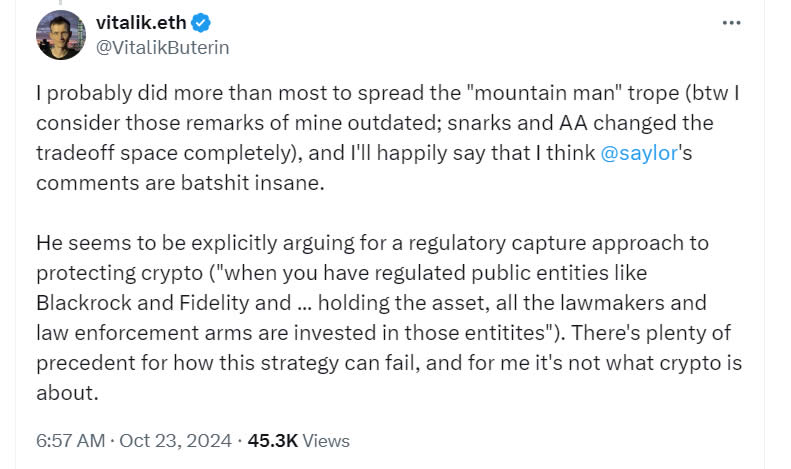791x469 pixels.
Task: Click the final word "about."
Action: pos(67,392)
